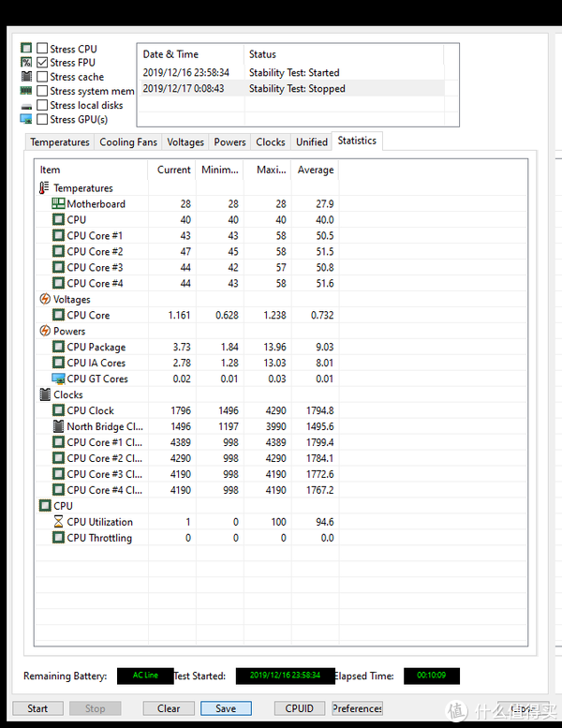The image size is (562, 728).
Task: Click the CPU IA Cores icon
Action: [x=58, y=363]
